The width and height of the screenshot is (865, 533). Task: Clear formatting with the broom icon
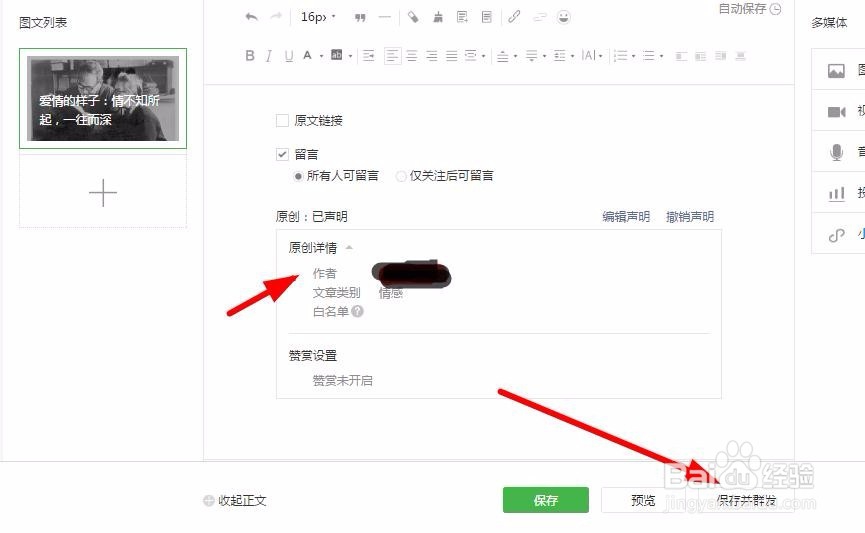click(438, 17)
